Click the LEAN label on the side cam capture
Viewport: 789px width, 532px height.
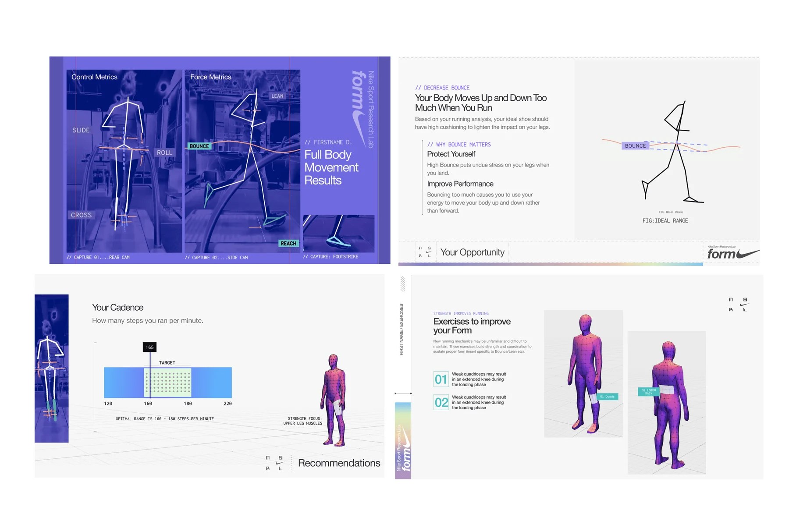click(277, 96)
